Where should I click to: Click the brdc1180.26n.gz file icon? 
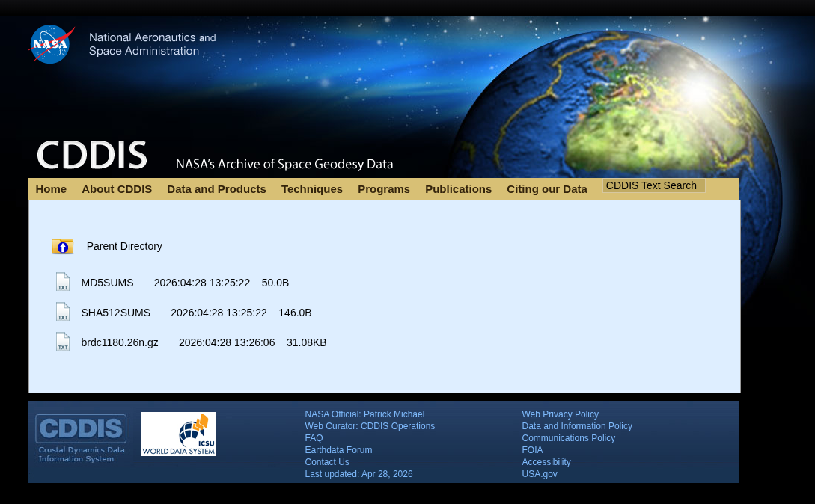pyautogui.click(x=63, y=342)
